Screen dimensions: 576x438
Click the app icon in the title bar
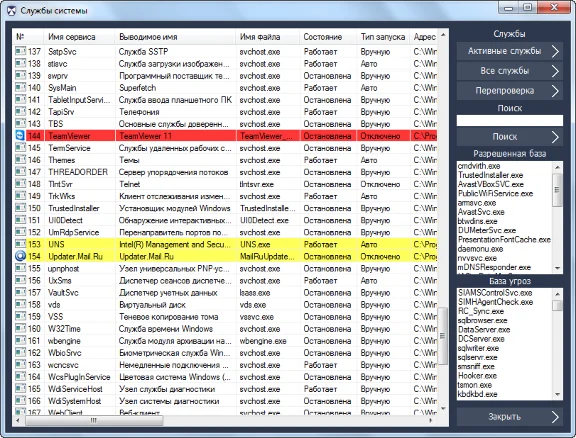point(12,11)
